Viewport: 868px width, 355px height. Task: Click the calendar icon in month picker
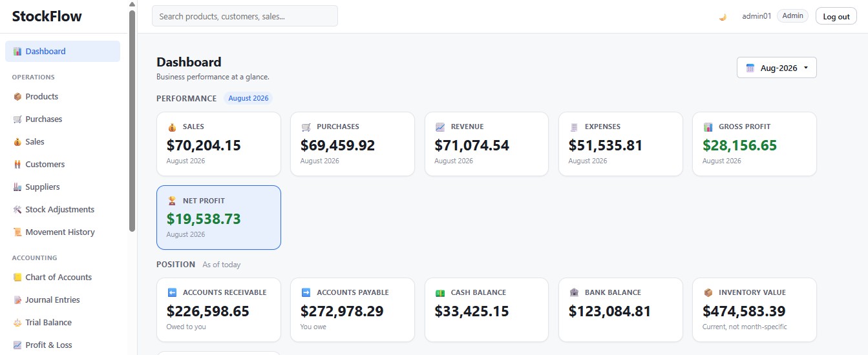pos(750,68)
